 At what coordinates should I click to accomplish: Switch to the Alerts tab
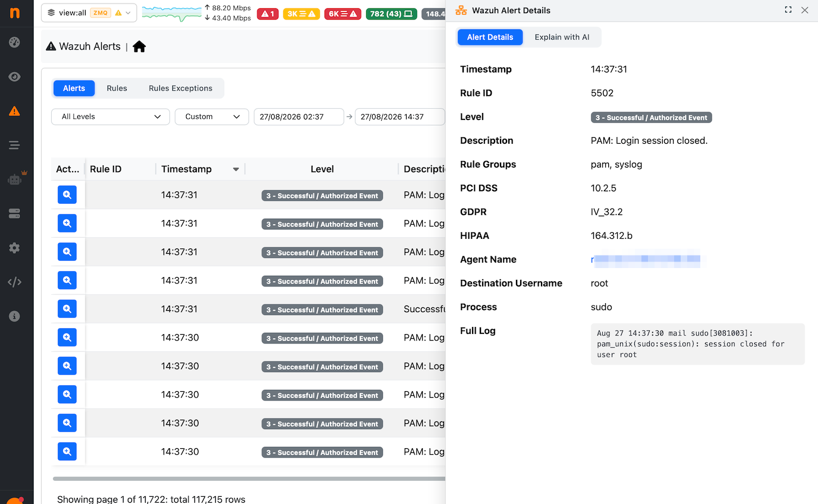74,88
